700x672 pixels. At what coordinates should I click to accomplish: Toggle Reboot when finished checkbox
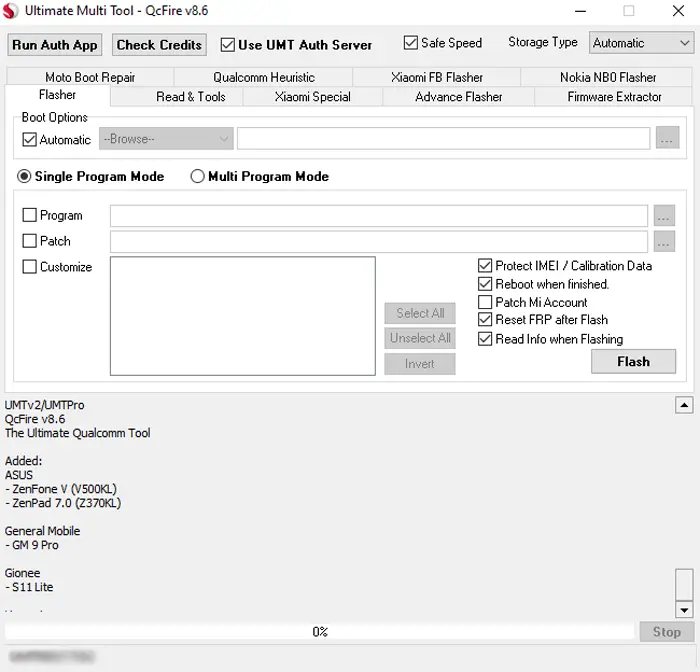[485, 284]
